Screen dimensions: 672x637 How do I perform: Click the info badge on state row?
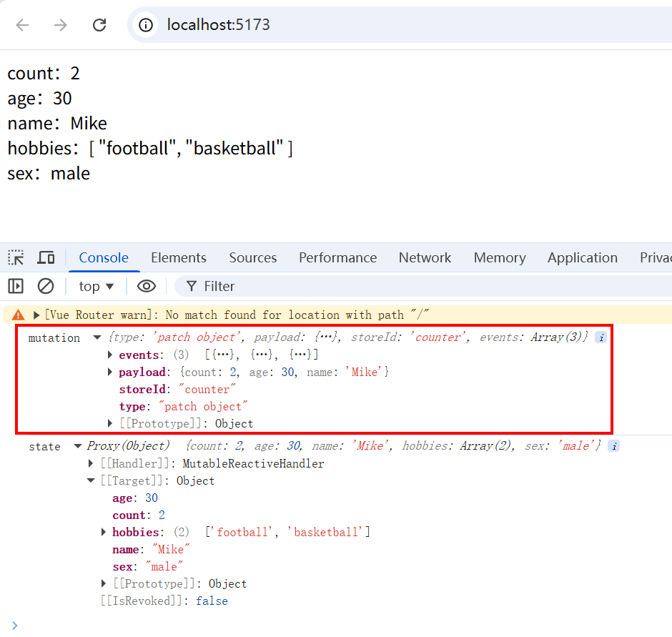[x=613, y=446]
